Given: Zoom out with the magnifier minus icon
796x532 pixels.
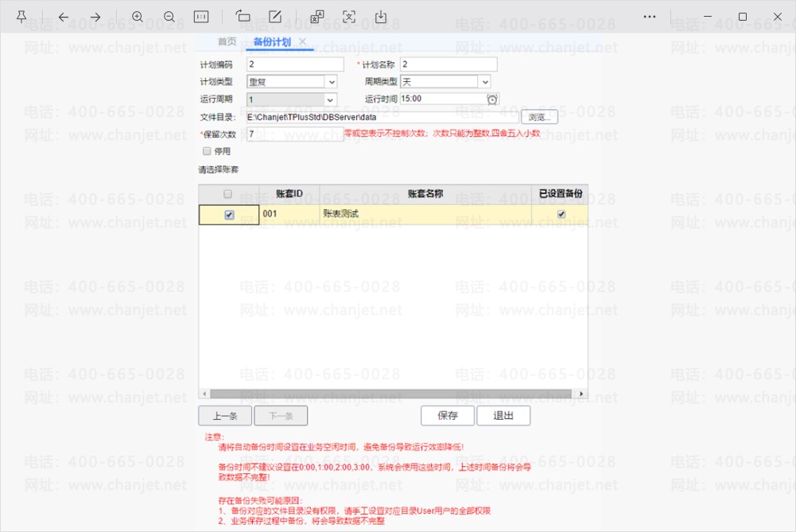Looking at the screenshot, I should (x=169, y=17).
